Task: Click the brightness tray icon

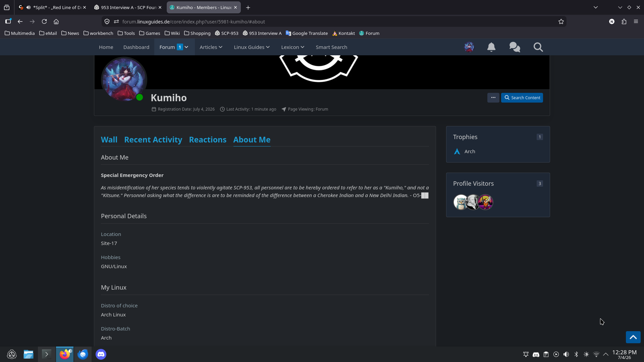Action: point(586,354)
